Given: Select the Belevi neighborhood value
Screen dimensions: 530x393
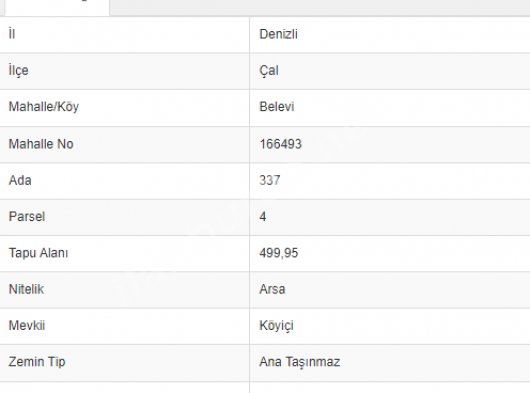Looking at the screenshot, I should click(276, 107).
